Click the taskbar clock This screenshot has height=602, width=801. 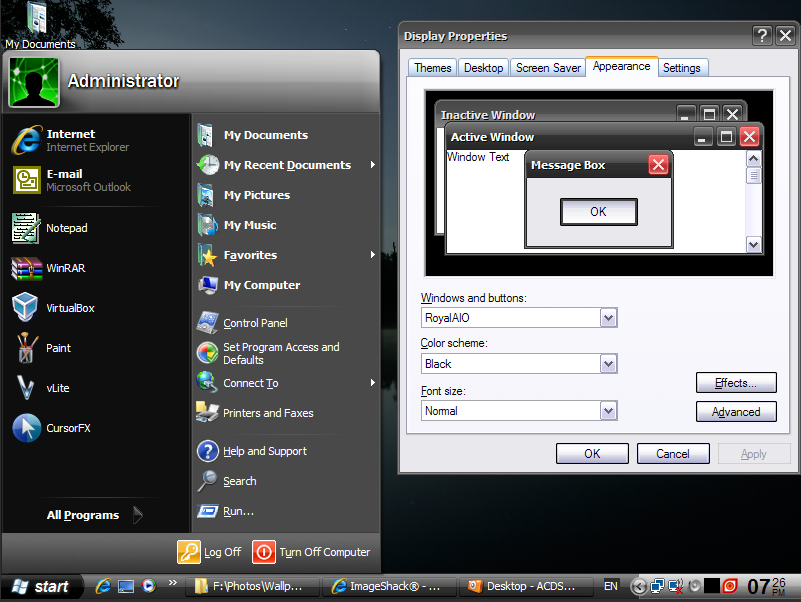tap(767, 586)
